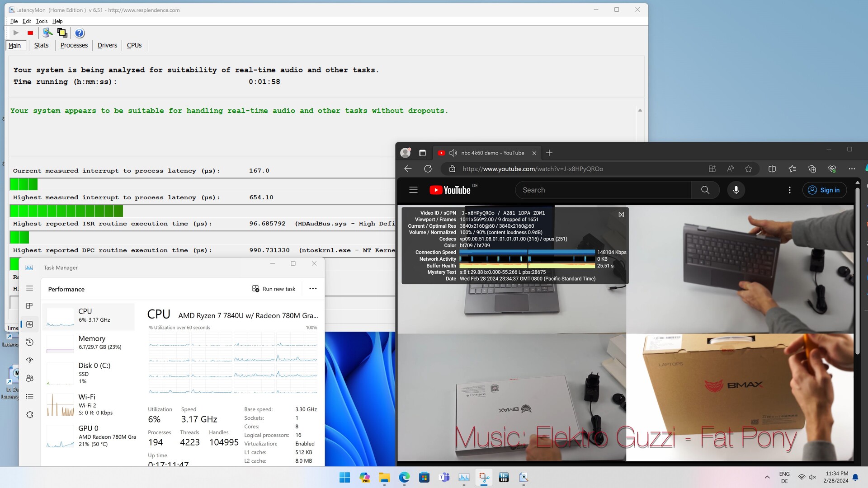Open Task Manager Users sidebar icon
Screen dimensions: 868x488
coord(30,378)
